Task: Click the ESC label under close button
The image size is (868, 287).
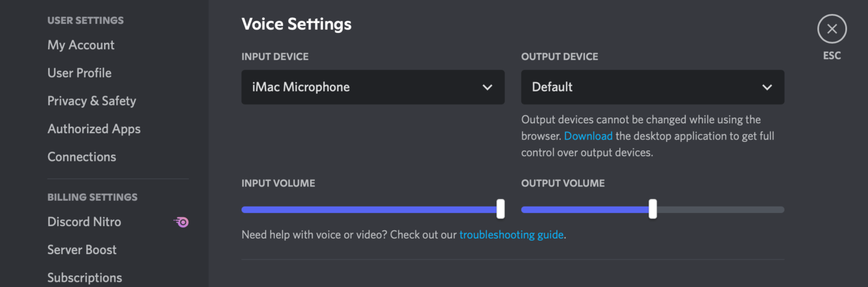Action: pyautogui.click(x=832, y=56)
